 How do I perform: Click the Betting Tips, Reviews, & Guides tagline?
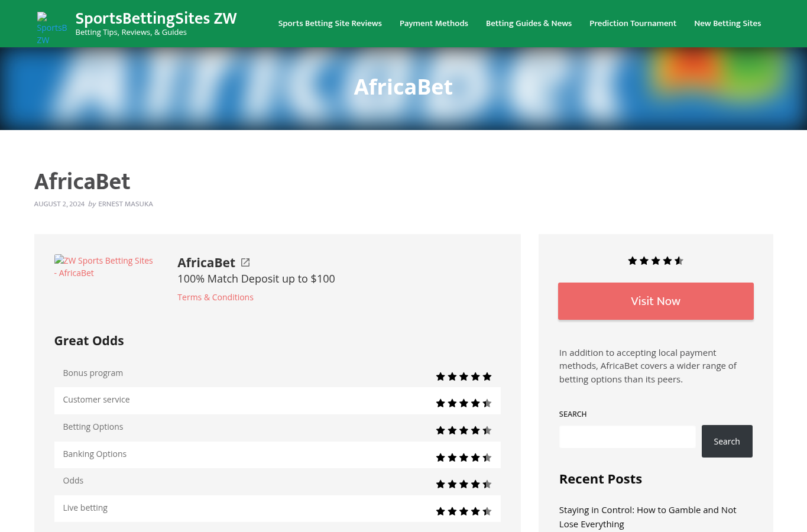[131, 33]
